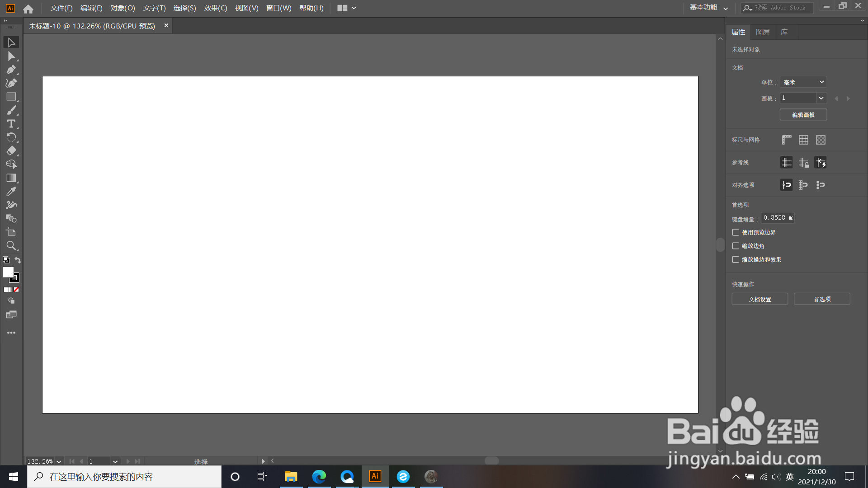Image resolution: width=868 pixels, height=488 pixels.
Task: Set color to None swatch
Action: tap(16, 290)
